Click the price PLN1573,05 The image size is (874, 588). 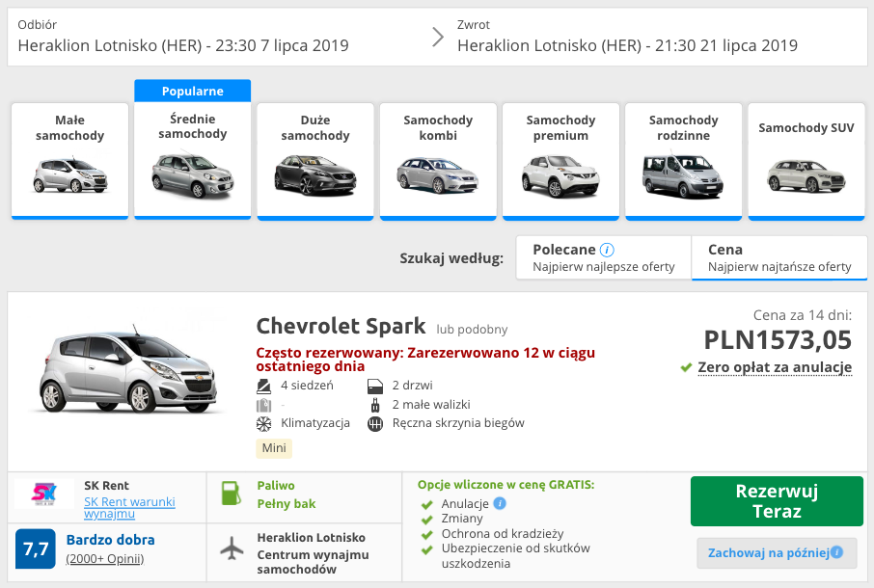pos(778,339)
